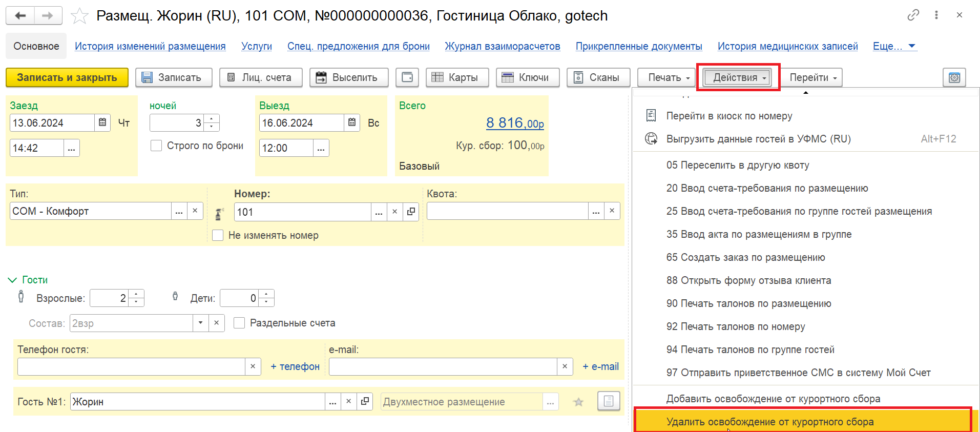Image resolution: width=980 pixels, height=432 pixels.
Task: Change adults count with Взрослые stepper
Action: click(136, 298)
